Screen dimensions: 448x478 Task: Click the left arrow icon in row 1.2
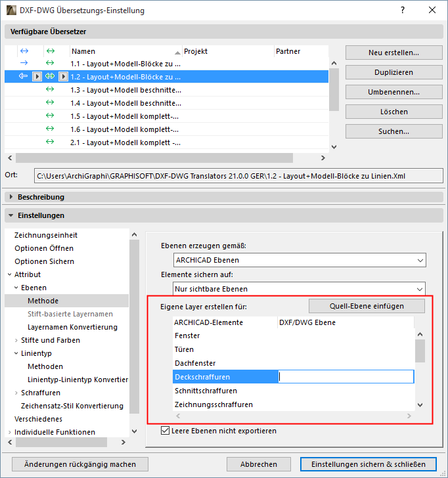point(23,76)
